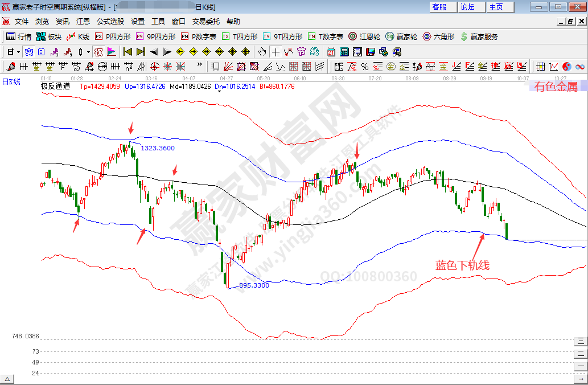Click the save floppy disk icon
588x385 pixels.
point(370,52)
